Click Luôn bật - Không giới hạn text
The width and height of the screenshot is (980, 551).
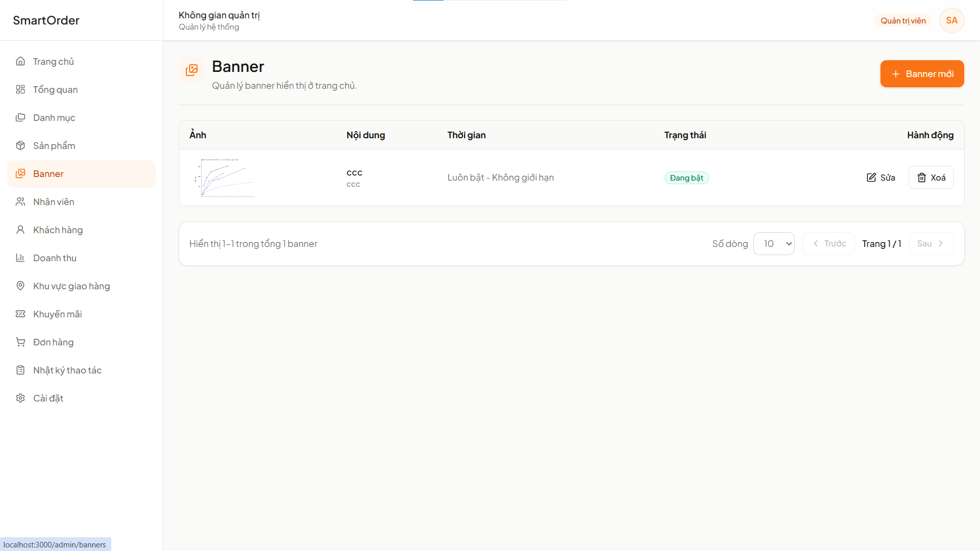(x=501, y=178)
